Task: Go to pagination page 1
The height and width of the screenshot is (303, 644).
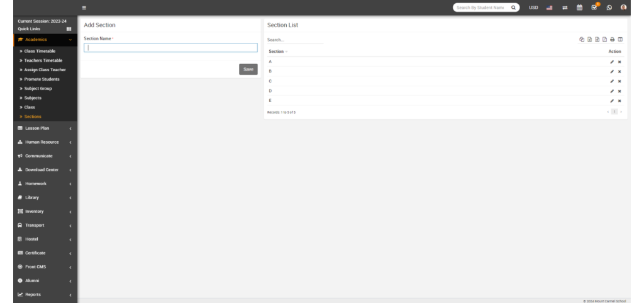Action: point(614,111)
